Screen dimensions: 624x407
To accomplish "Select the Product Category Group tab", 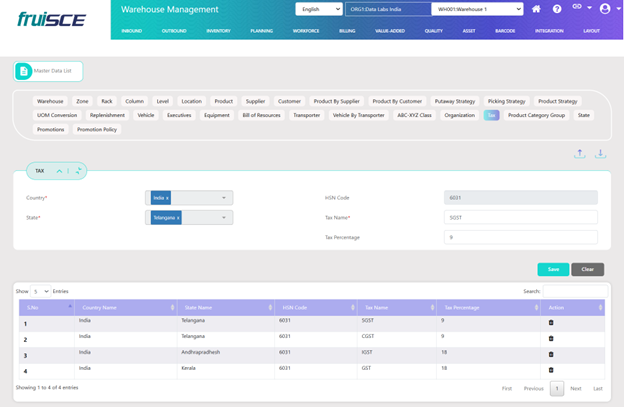I will (536, 115).
